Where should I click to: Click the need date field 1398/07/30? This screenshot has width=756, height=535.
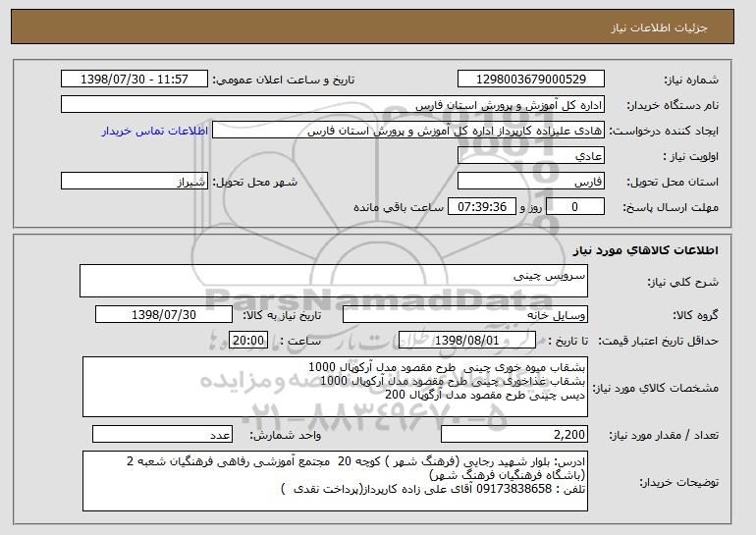(164, 315)
